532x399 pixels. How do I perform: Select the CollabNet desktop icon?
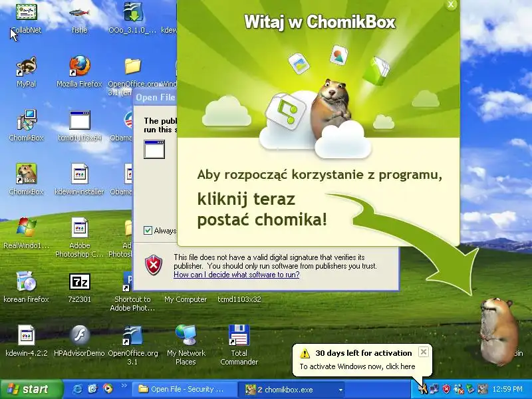point(26,12)
